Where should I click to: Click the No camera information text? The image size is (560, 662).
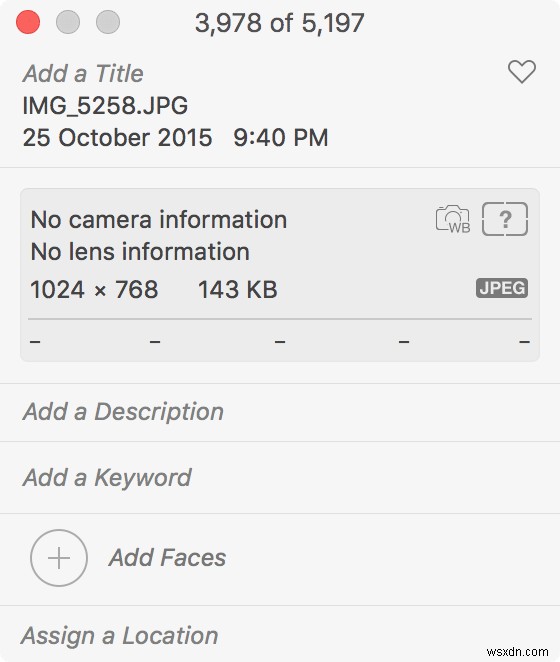(x=159, y=220)
